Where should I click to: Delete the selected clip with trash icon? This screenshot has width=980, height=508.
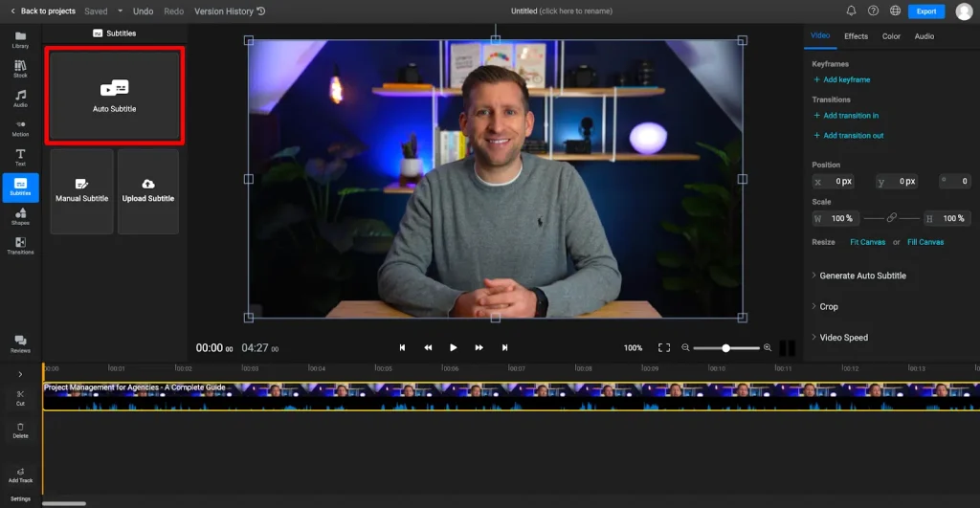coord(20,429)
